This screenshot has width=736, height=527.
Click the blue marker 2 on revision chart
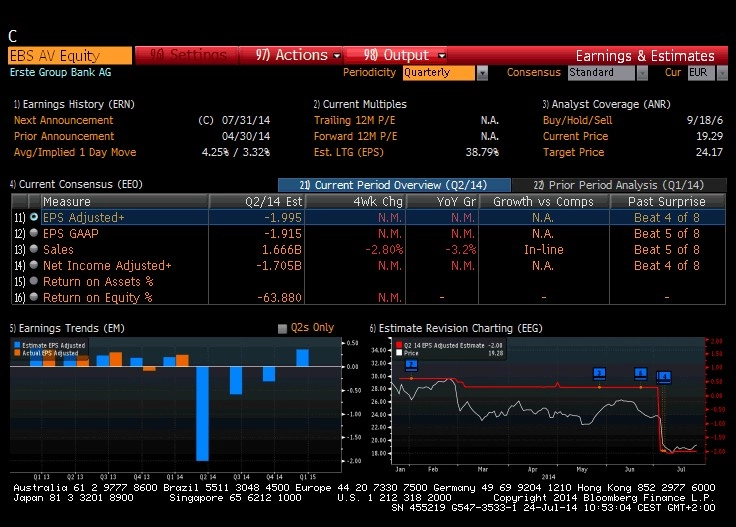411,365
